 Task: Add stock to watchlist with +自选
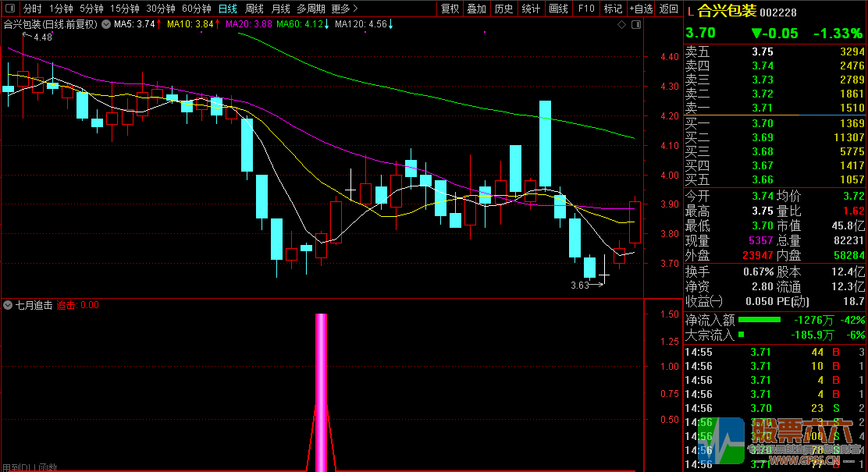pyautogui.click(x=640, y=9)
